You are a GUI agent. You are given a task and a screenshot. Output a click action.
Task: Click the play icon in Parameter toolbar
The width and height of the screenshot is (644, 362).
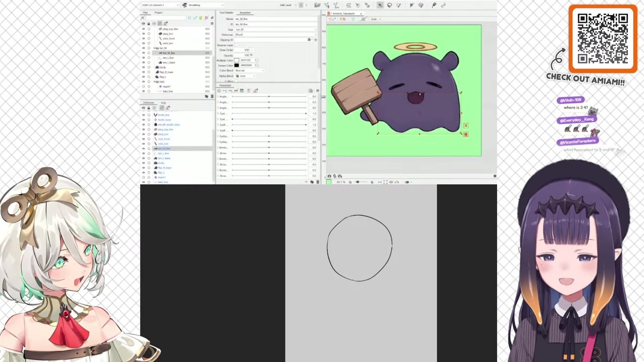[x=219, y=90]
